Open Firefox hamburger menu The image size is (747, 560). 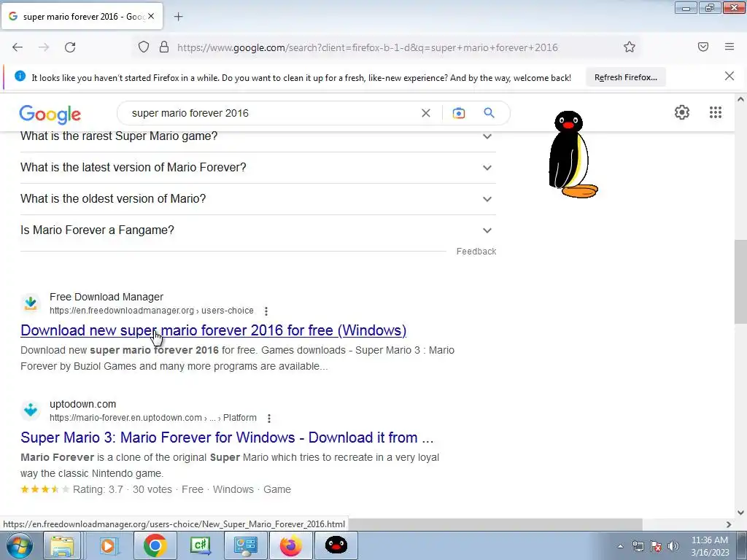pos(729,47)
